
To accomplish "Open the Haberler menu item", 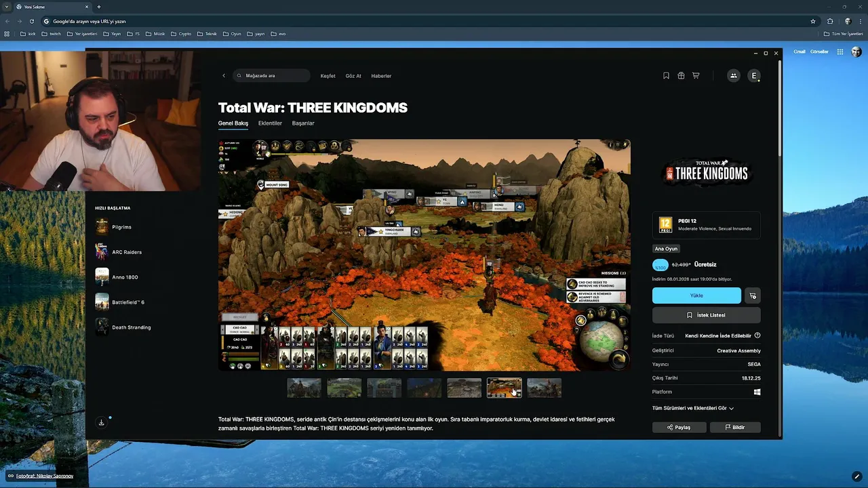I will [x=381, y=76].
